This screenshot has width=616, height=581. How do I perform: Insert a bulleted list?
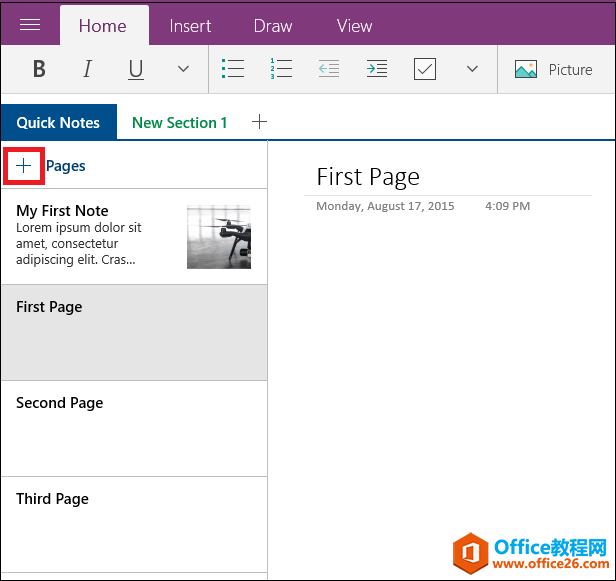[233, 70]
